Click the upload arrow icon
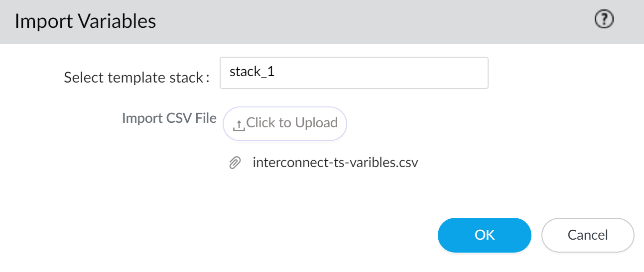Image resolution: width=644 pixels, height=272 pixels. pyautogui.click(x=239, y=125)
